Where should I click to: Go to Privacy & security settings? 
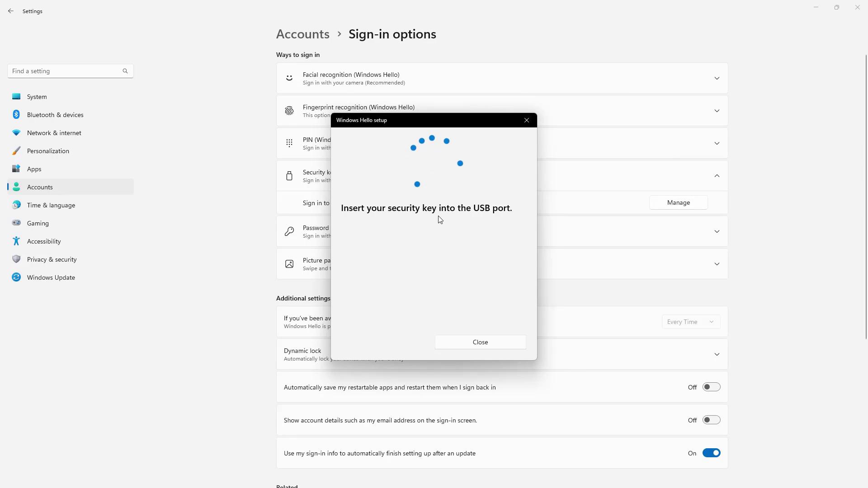coord(52,259)
